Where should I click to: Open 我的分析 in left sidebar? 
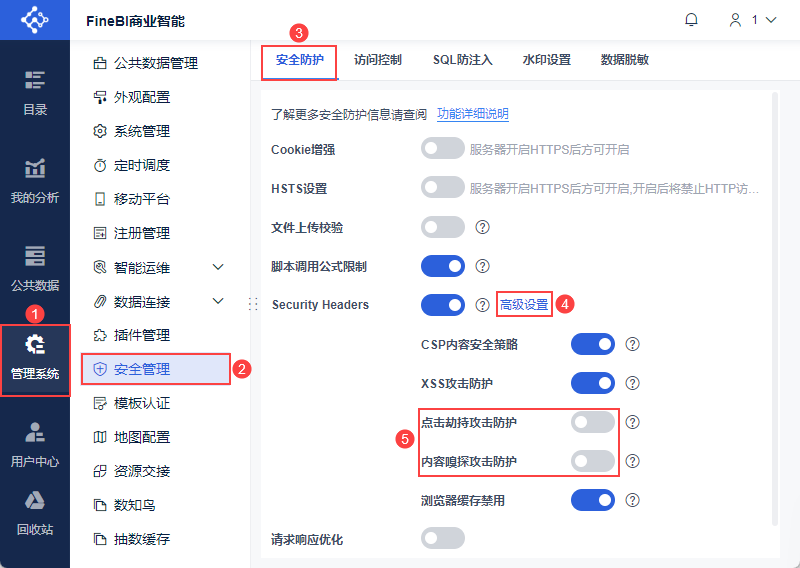[35, 180]
